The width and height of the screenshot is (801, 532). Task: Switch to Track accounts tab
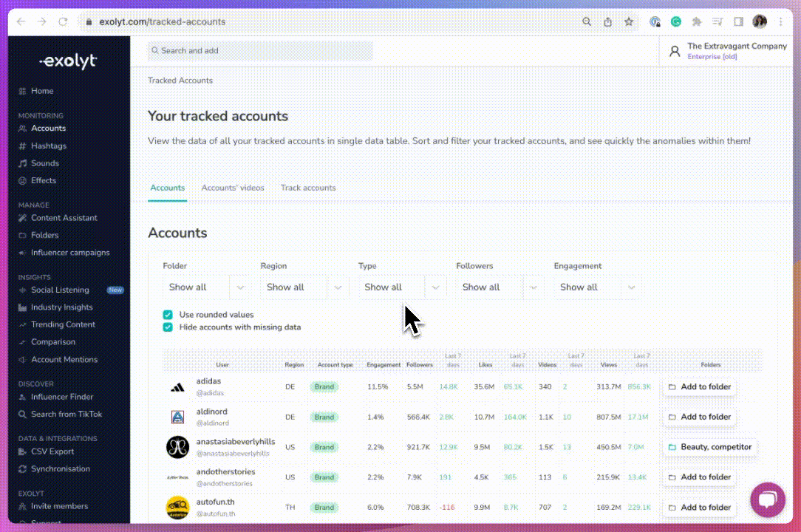pyautogui.click(x=308, y=188)
